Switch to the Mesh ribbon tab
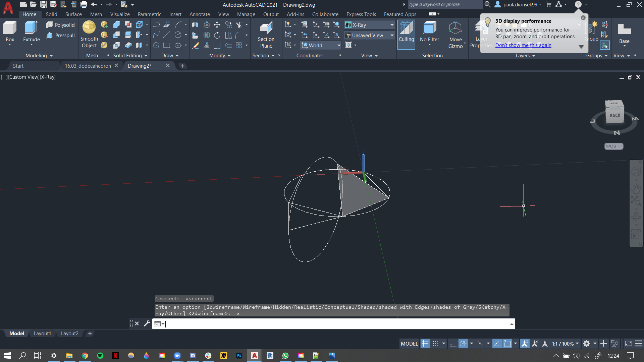The height and width of the screenshot is (362, 644). pyautogui.click(x=96, y=14)
